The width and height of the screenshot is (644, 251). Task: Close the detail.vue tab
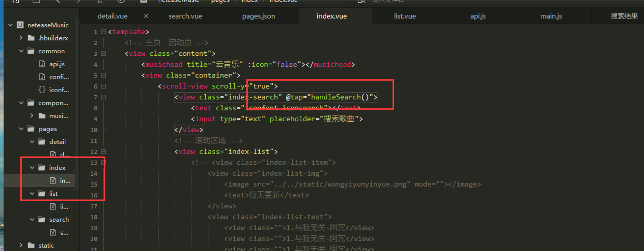pyautogui.click(x=146, y=16)
